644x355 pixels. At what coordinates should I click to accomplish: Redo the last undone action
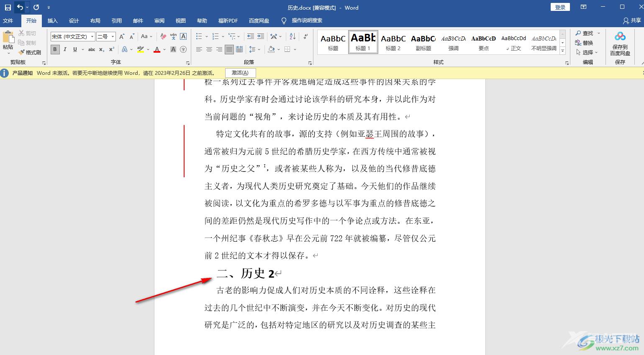36,8
